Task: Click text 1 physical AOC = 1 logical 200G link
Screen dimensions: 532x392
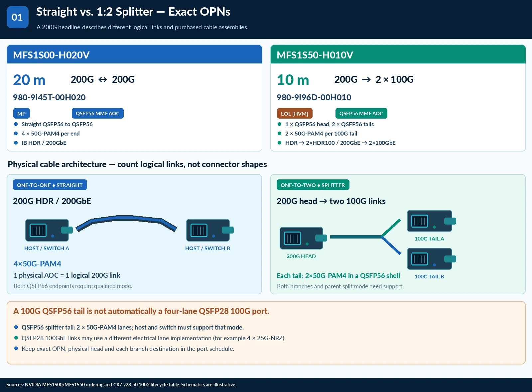Action: [67, 275]
